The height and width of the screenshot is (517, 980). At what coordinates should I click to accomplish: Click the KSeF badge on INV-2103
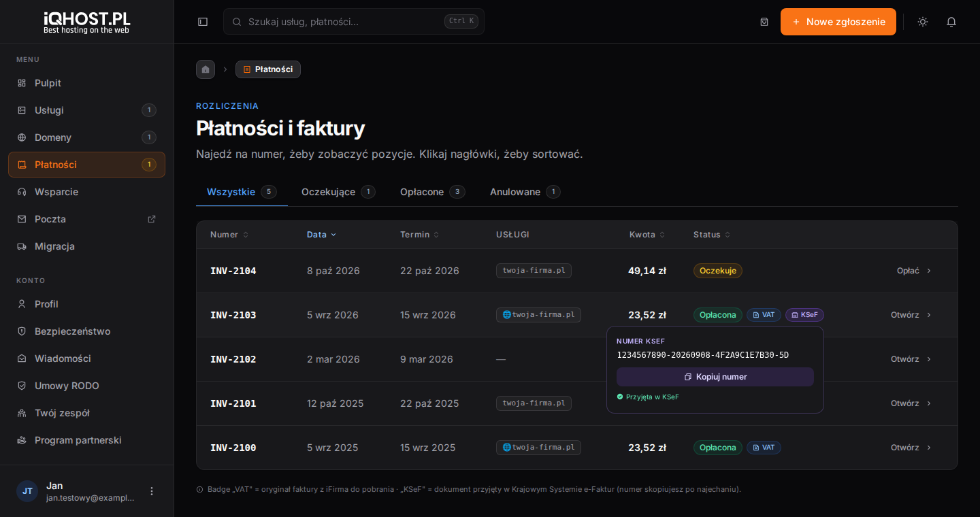pyautogui.click(x=804, y=315)
